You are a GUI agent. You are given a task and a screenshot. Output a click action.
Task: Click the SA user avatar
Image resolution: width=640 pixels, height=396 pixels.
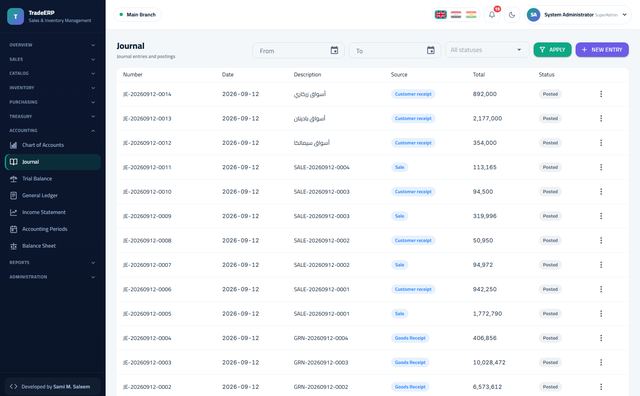(533, 15)
